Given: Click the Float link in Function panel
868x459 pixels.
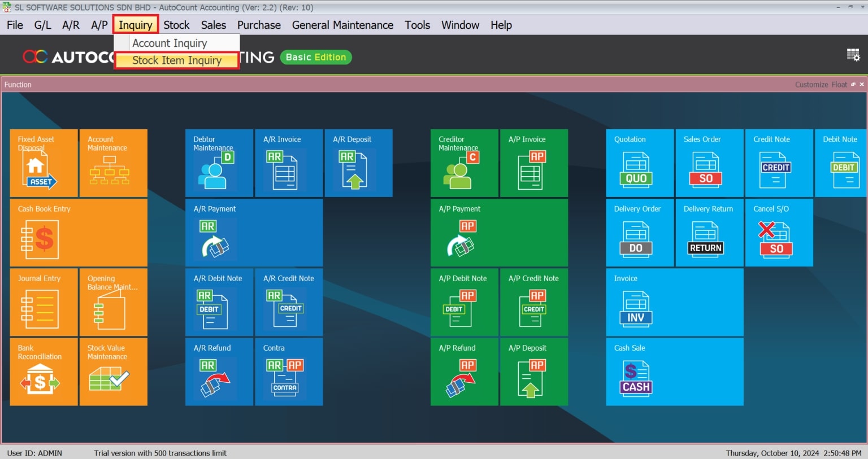Looking at the screenshot, I should [x=839, y=85].
